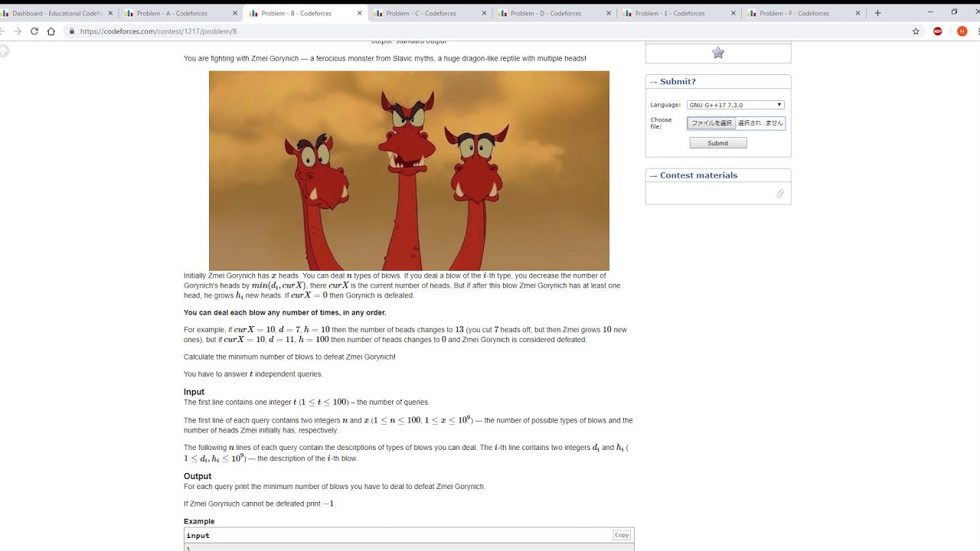Click the Submit? panel heading
Viewport: 980px width, 551px height.
coord(678,82)
